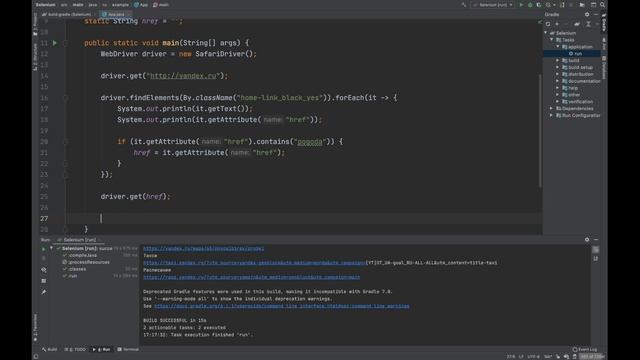
Task: Expand the Dependencies node in Gradle tree
Action: pos(551,109)
